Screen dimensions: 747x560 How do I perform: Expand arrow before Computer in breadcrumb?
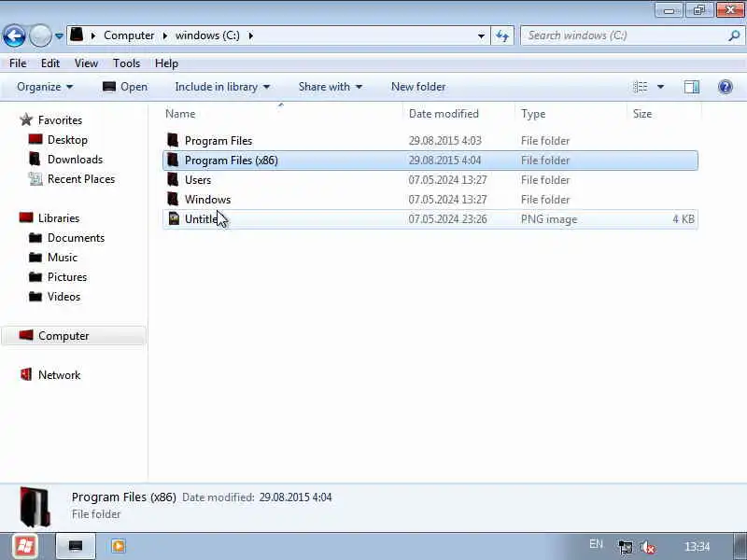coord(93,35)
